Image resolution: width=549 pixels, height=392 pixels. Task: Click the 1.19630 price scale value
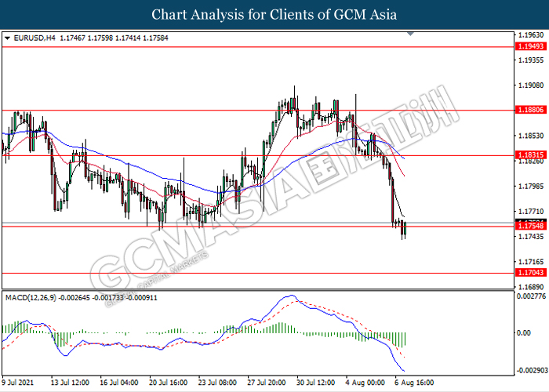point(531,35)
